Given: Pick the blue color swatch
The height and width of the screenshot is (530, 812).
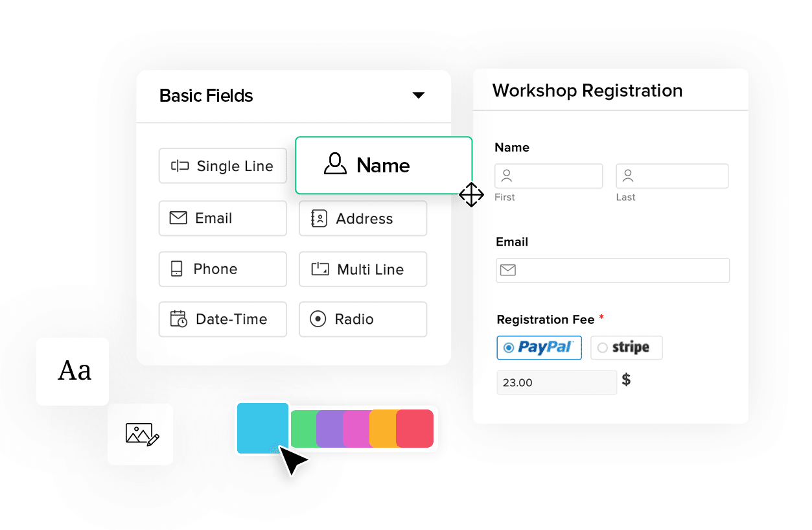Looking at the screenshot, I should coord(262,428).
